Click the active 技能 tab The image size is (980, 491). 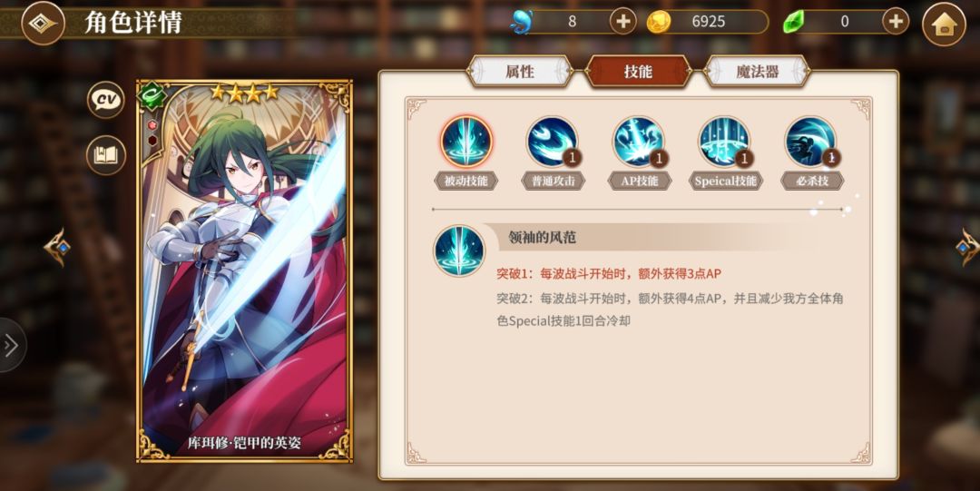click(638, 72)
